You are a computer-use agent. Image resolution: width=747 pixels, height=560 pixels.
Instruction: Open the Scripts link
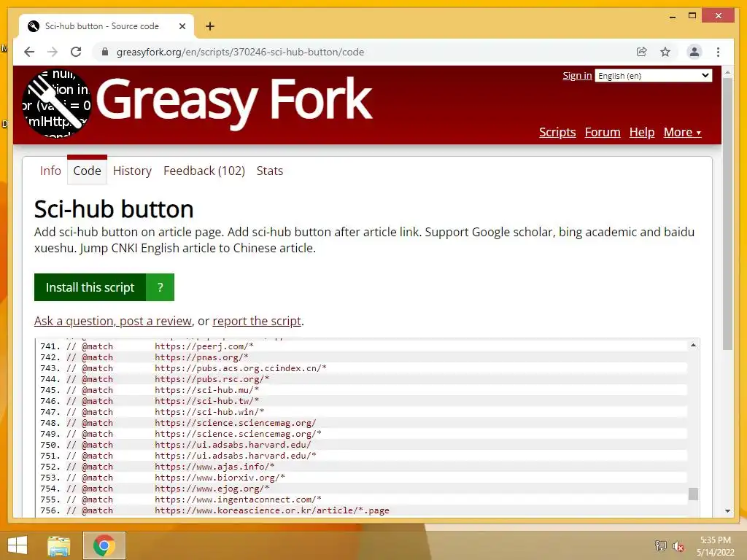coord(557,132)
